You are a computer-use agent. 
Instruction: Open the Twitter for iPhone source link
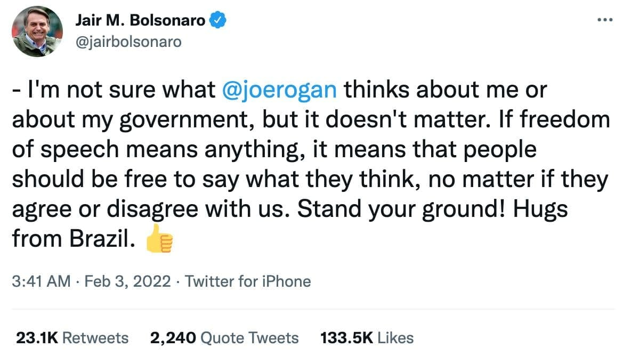248,281
